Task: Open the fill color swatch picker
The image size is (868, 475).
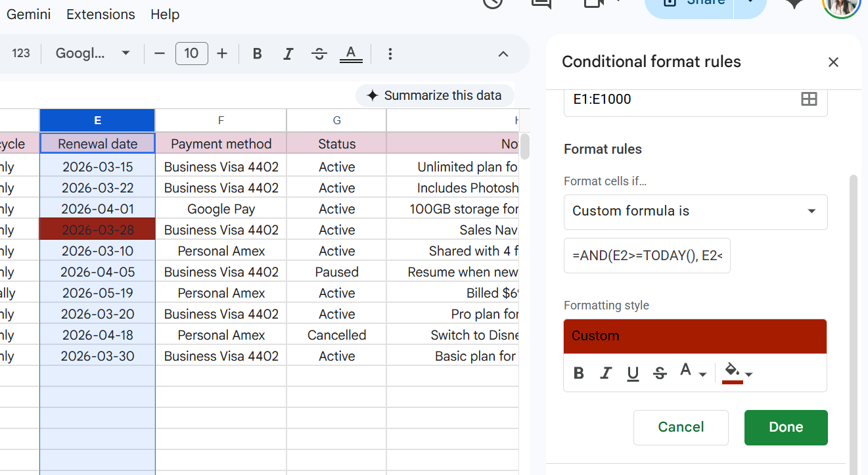Action: click(x=737, y=373)
